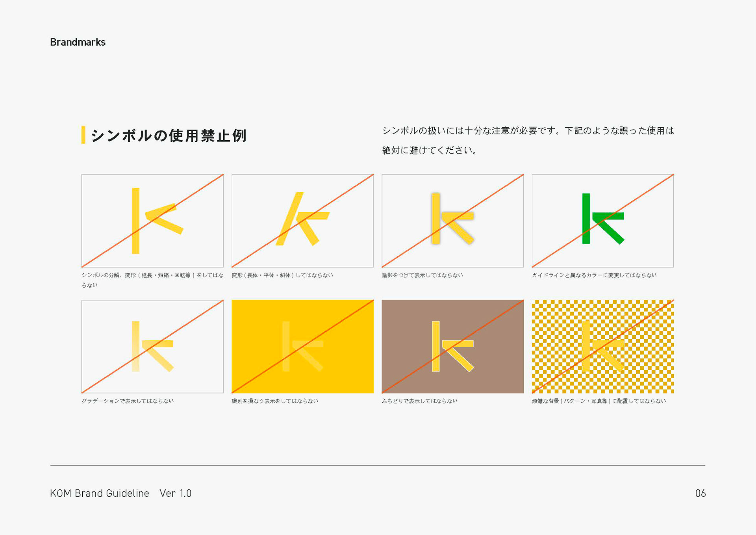Screen dimensions: 756x535
Task: Click caption グラデーションで表示してはならない
Action: point(127,401)
